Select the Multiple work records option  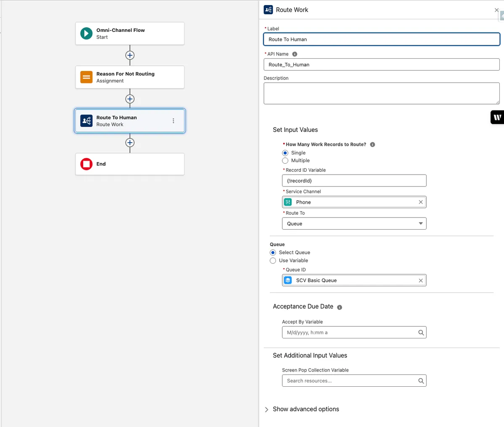coord(285,160)
